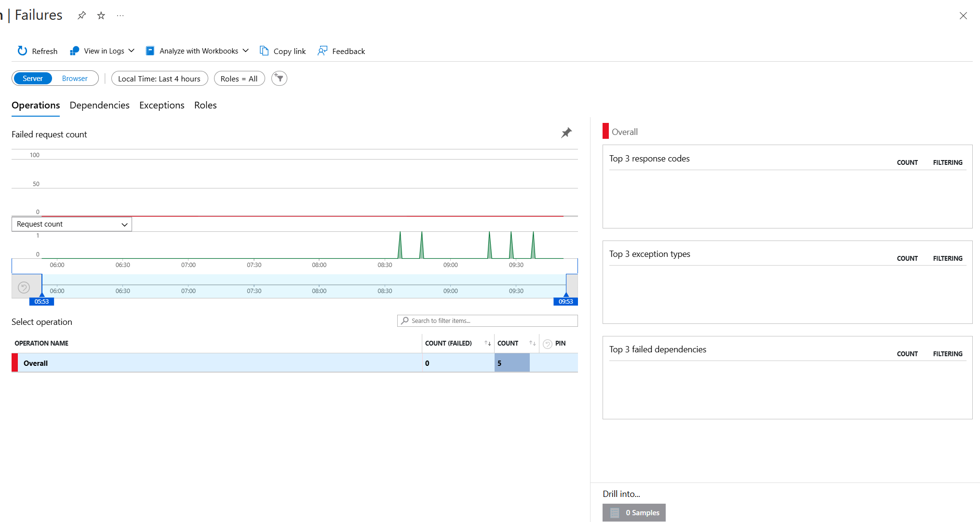The width and height of the screenshot is (980, 522).
Task: Open the Request count metric dropdown
Action: pos(72,224)
